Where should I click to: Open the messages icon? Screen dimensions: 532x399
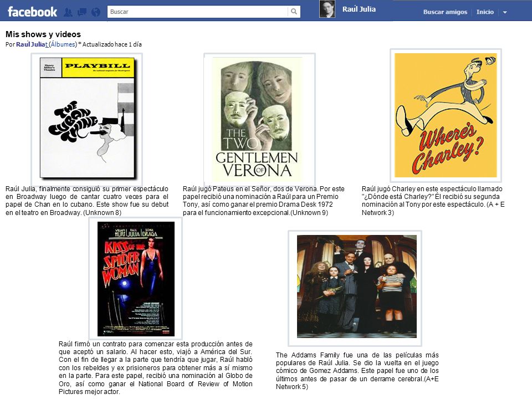tap(82, 12)
